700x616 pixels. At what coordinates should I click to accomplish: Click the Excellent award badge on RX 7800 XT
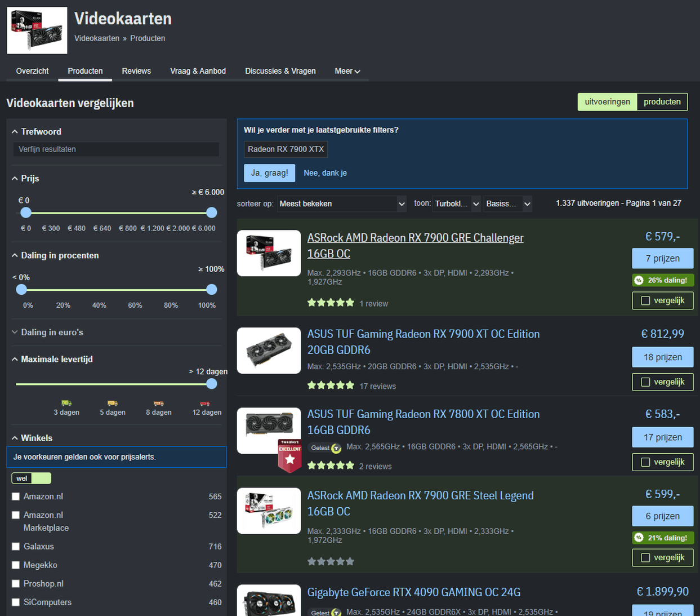tap(289, 455)
